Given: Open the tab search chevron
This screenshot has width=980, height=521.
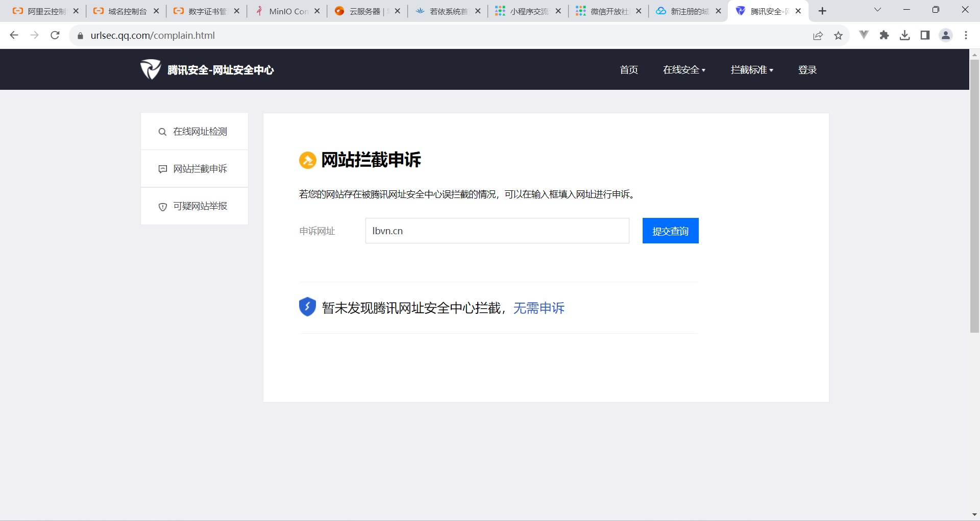Looking at the screenshot, I should (877, 10).
